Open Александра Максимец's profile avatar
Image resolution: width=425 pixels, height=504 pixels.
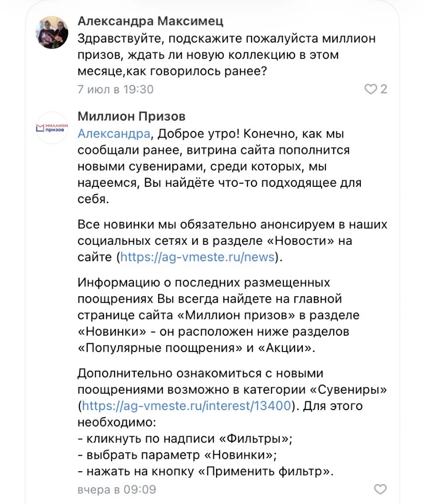point(52,32)
